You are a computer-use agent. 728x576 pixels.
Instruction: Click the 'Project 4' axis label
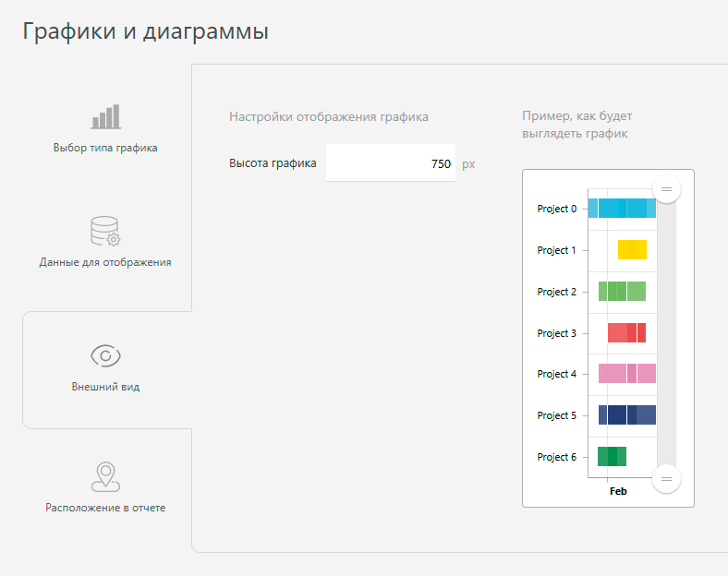coord(557,374)
